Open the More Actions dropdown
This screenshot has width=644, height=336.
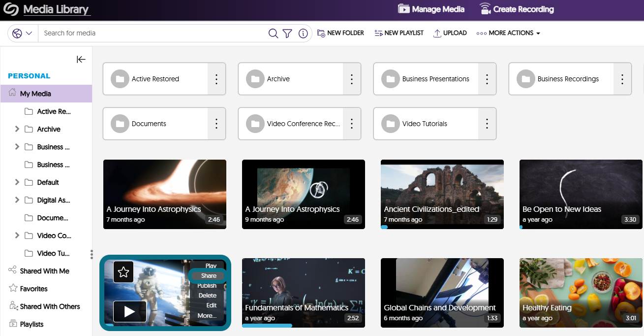click(x=508, y=33)
